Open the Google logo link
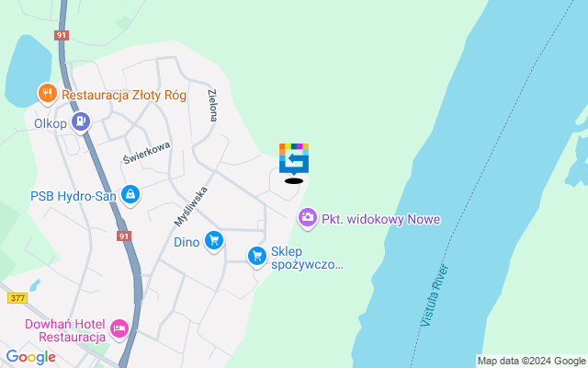Viewport: 588px width, 368px height. [31, 357]
